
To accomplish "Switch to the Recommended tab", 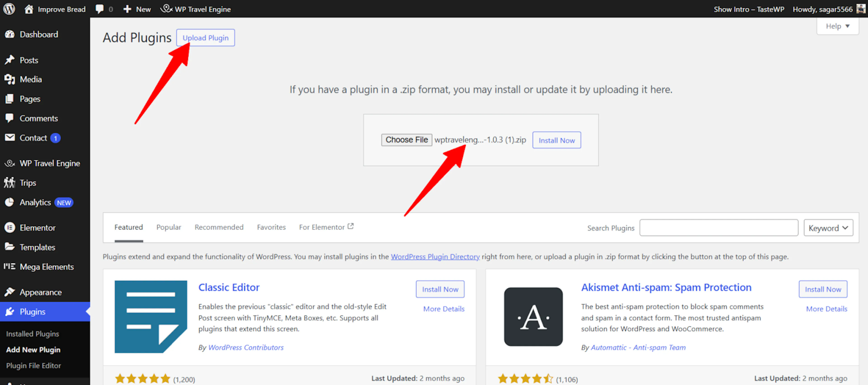I will (219, 227).
